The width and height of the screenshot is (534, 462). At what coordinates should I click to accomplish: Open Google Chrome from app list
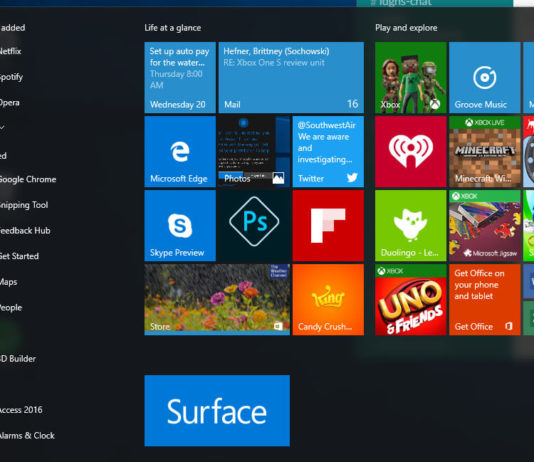28,179
